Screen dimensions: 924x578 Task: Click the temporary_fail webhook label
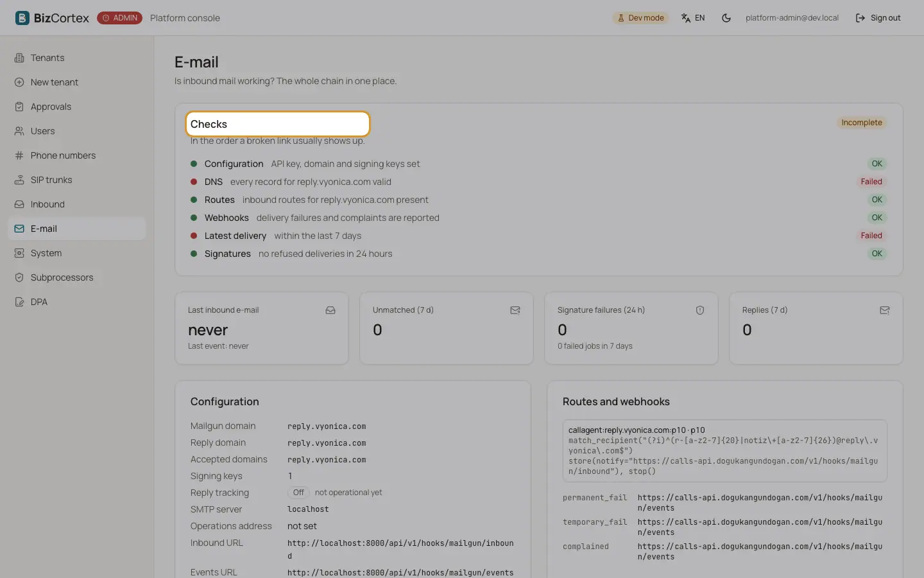pyautogui.click(x=595, y=522)
